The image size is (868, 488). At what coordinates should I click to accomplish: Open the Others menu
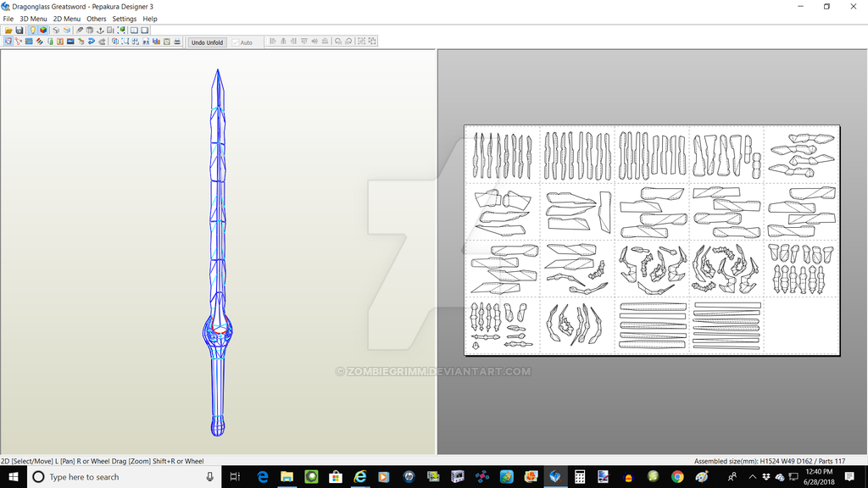97,19
